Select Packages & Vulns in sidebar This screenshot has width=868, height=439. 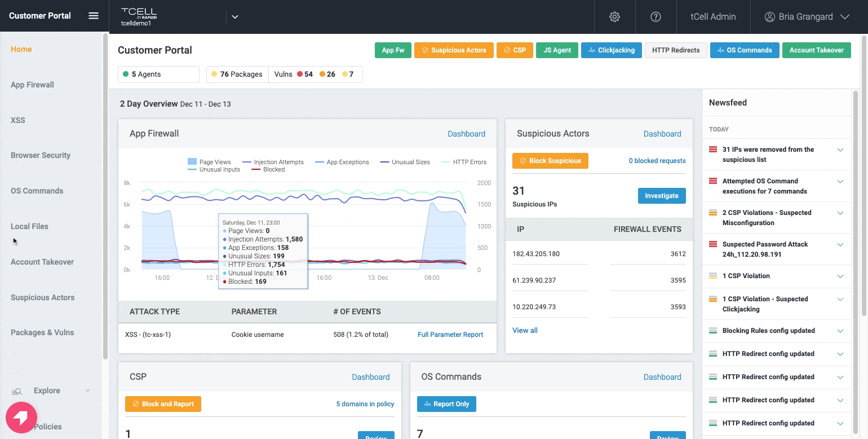click(x=42, y=332)
